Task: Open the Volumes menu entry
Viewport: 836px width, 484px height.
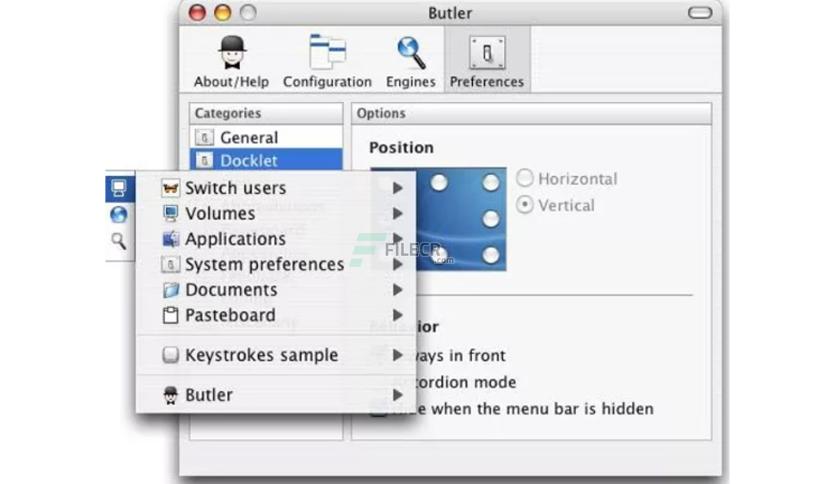Action: coord(276,213)
